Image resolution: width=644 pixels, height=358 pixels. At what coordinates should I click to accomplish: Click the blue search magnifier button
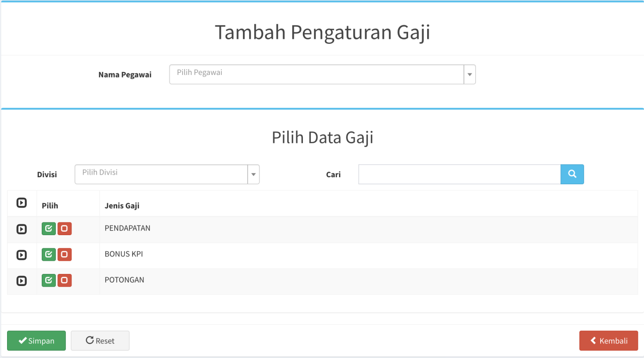click(x=572, y=174)
